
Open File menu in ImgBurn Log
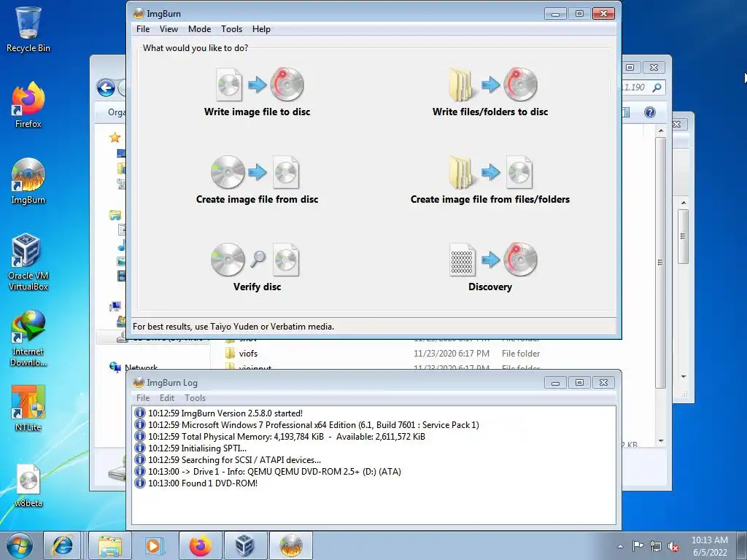pos(143,398)
